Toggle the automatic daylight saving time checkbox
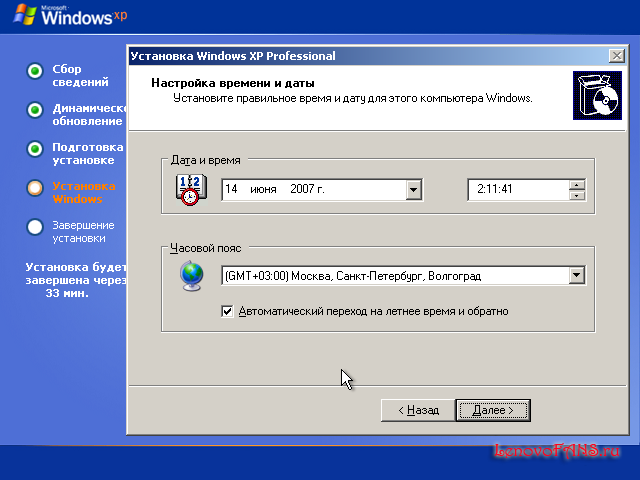This screenshot has height=480, width=640. pos(227,311)
